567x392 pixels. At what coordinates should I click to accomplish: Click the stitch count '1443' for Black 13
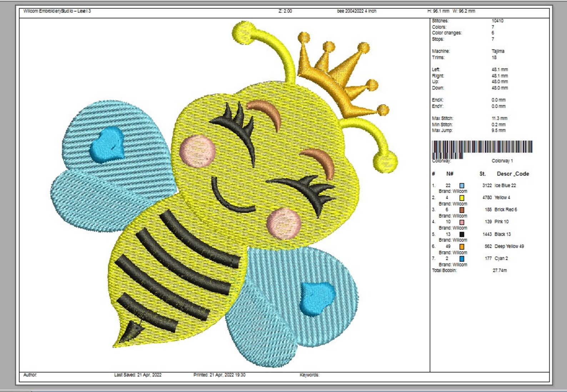pos(487,234)
